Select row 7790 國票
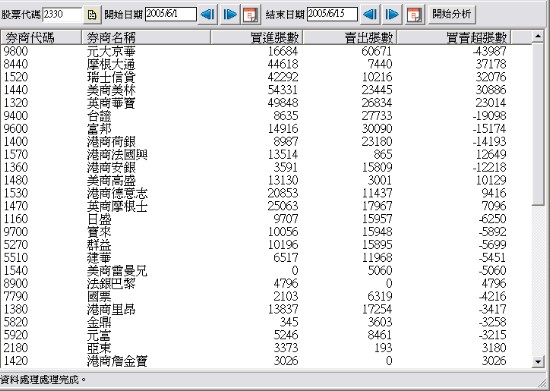Image resolution: width=550 pixels, height=391 pixels. click(x=266, y=296)
